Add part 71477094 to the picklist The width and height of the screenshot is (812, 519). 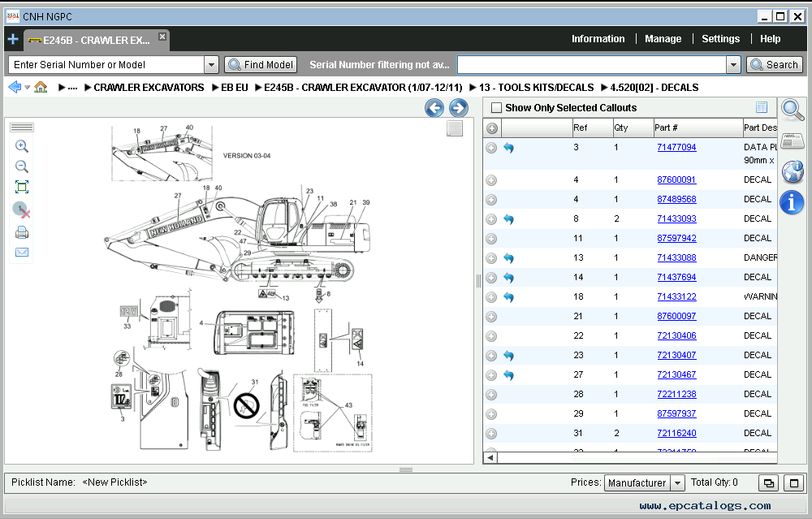(x=491, y=148)
